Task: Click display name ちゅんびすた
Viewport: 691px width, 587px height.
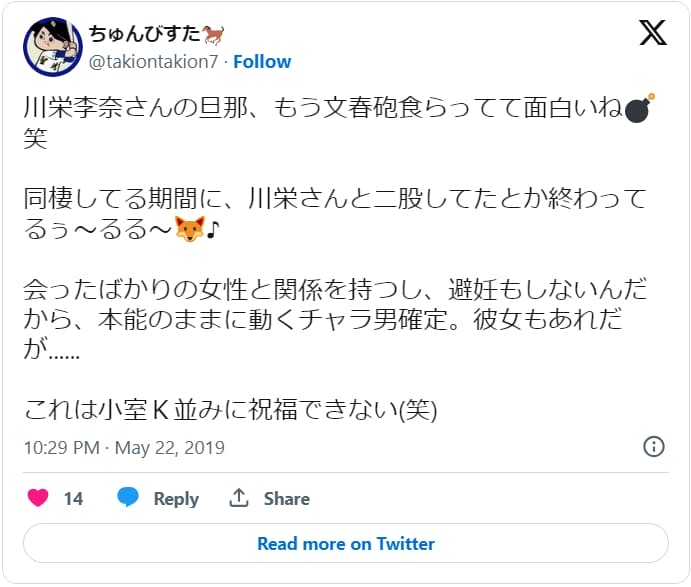Action: click(145, 34)
